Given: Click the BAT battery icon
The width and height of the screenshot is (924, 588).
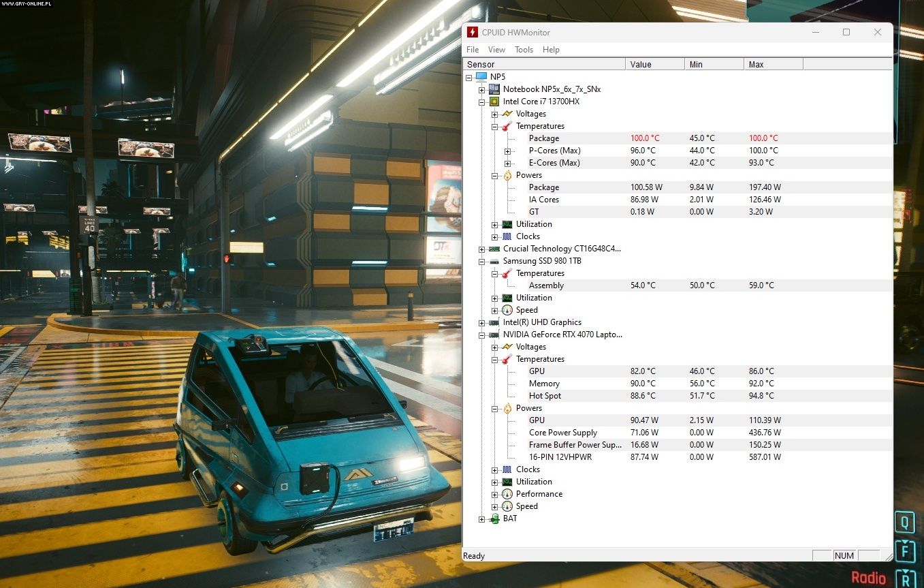Looking at the screenshot, I should click(x=494, y=519).
